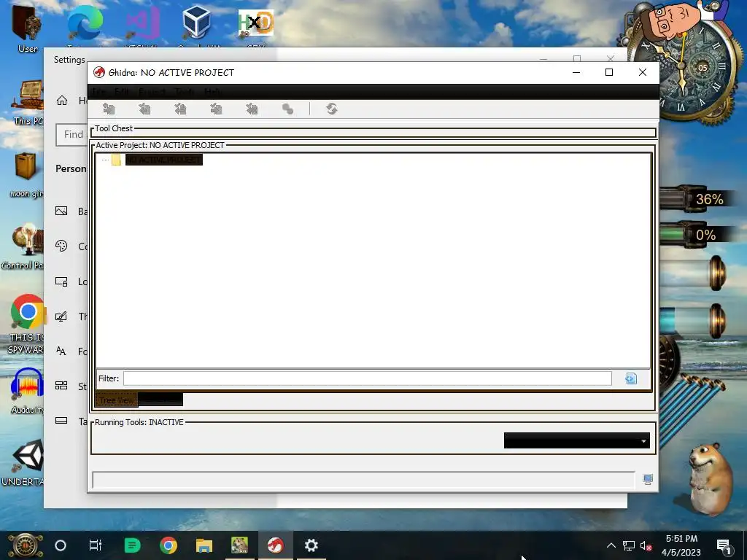Click the Check In file toolbar icon
The height and width of the screenshot is (560, 747).
click(216, 109)
